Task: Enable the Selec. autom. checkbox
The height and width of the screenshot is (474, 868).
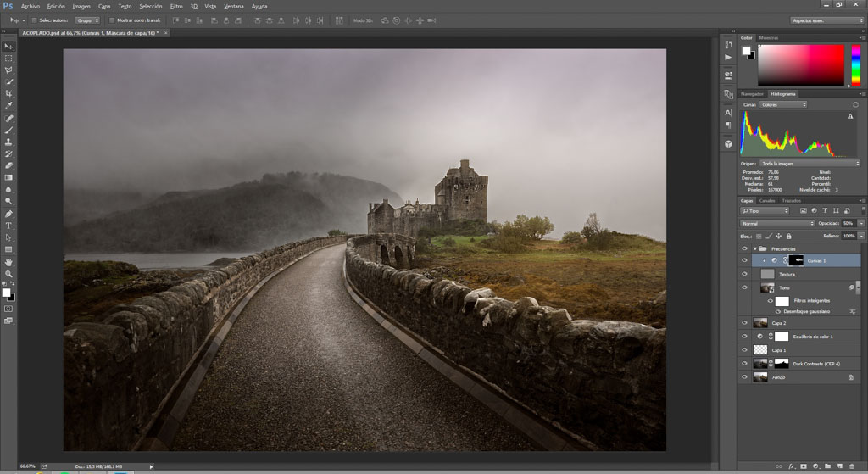Action: tap(34, 20)
